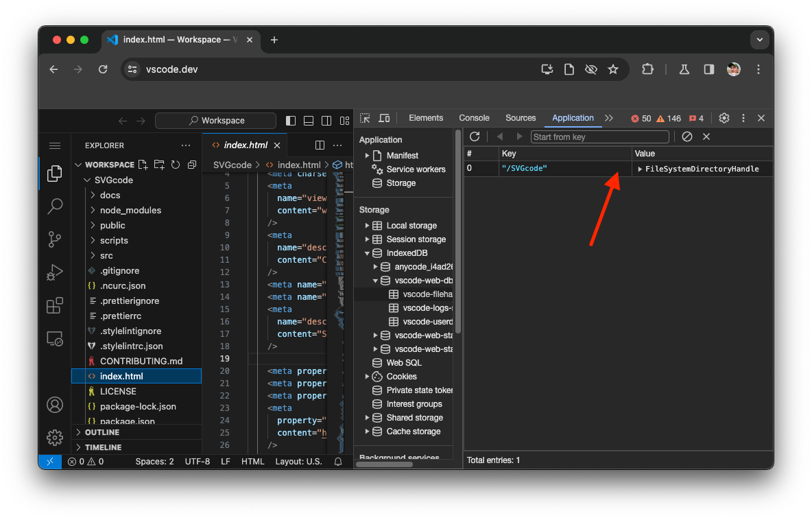Open the Elements tab in DevTools
Image resolution: width=812 pixels, height=520 pixels.
pyautogui.click(x=425, y=117)
